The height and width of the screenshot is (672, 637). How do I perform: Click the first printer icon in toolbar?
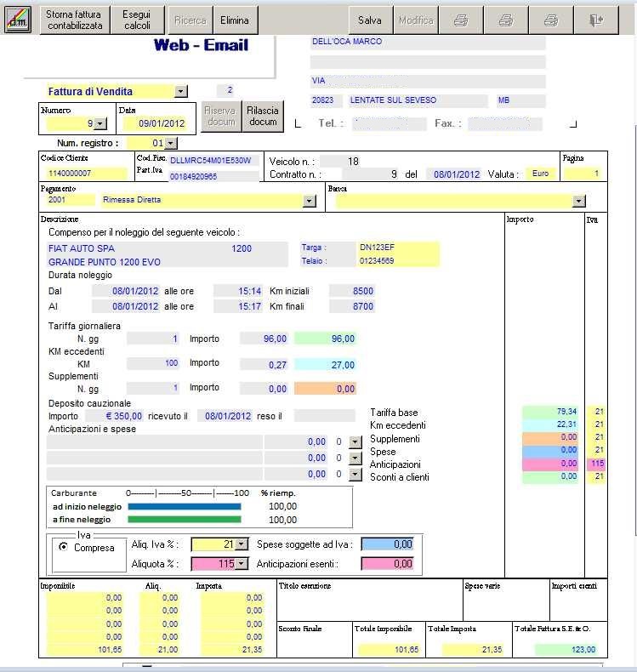point(461,20)
